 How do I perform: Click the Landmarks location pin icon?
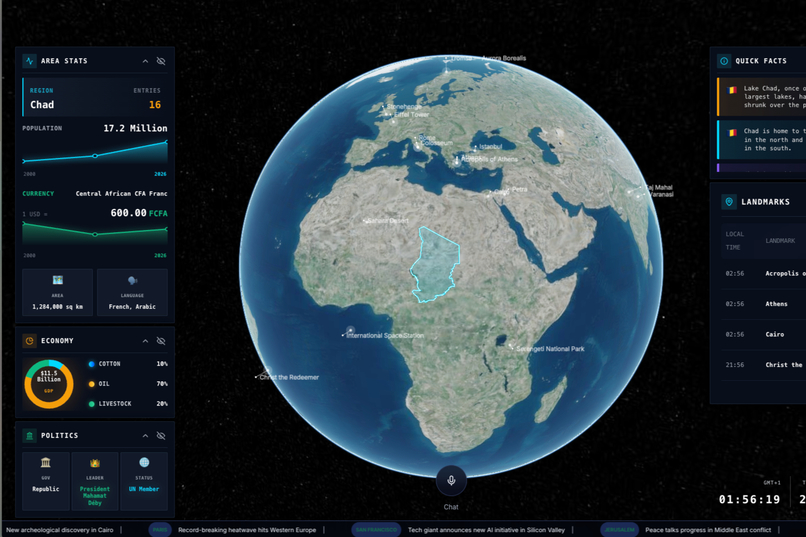click(728, 201)
